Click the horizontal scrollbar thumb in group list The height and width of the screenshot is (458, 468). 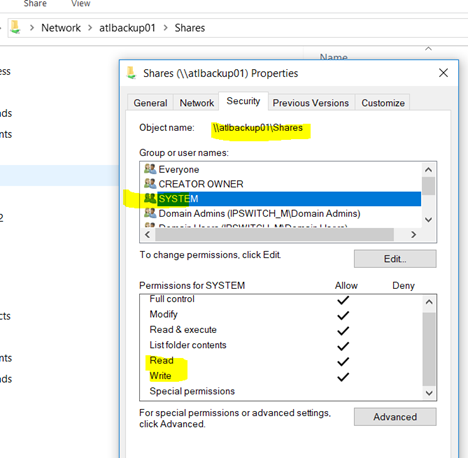[x=274, y=235]
